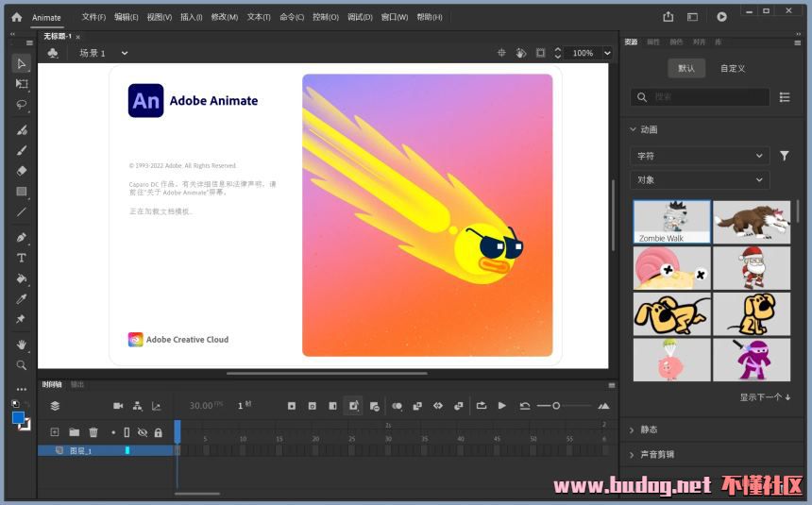Create a new layer folder
This screenshot has width=812, height=505.
75,432
